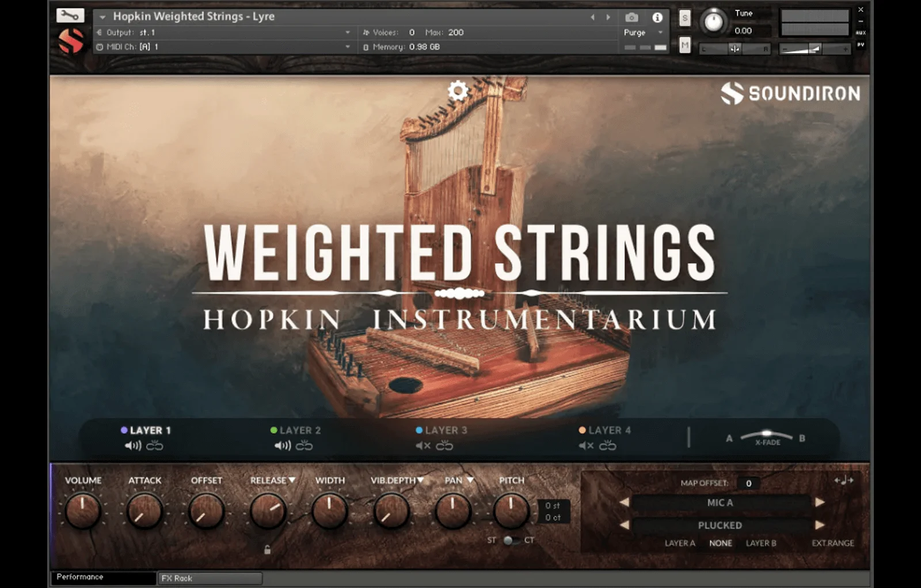
Task: Select next mic with right arrow beside MIC A
Action: click(820, 502)
